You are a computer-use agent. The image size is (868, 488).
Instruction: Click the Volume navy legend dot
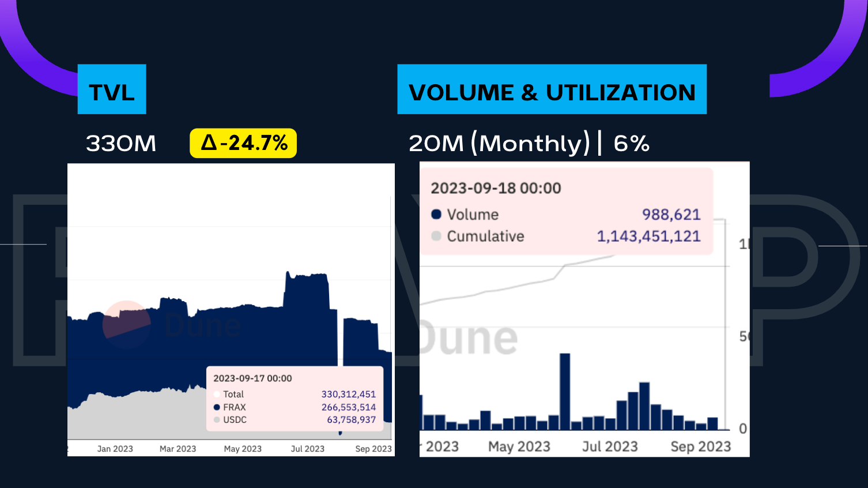click(436, 215)
